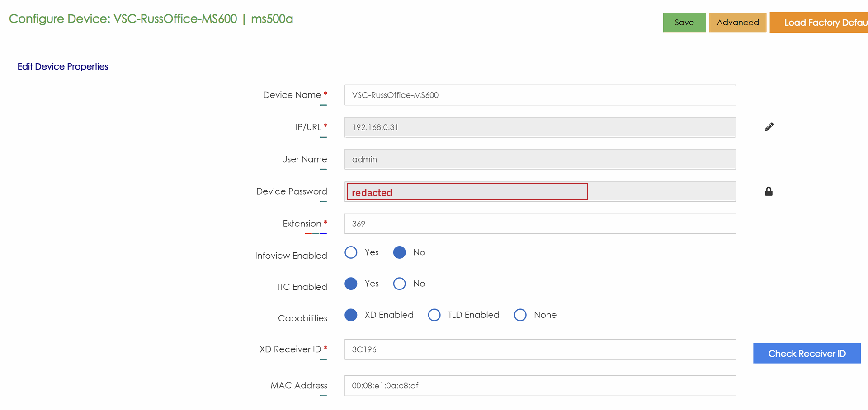The image size is (868, 410).
Task: Open Advanced settings
Action: pos(737,23)
